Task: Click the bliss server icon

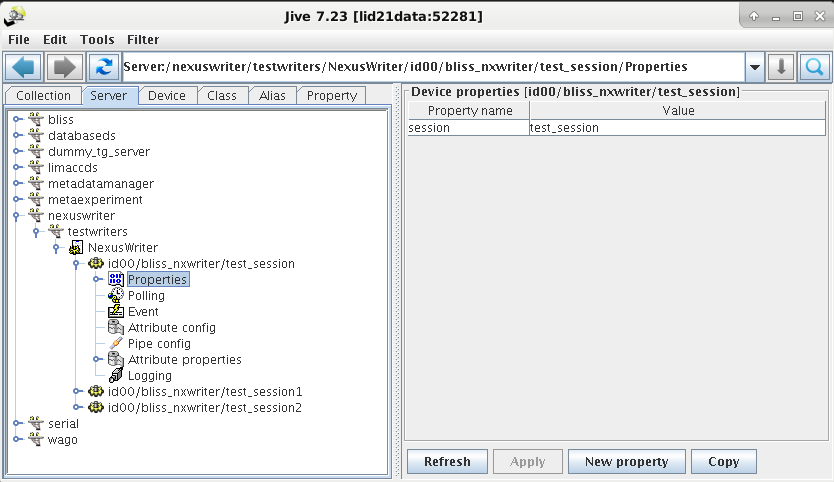Action: pos(36,120)
